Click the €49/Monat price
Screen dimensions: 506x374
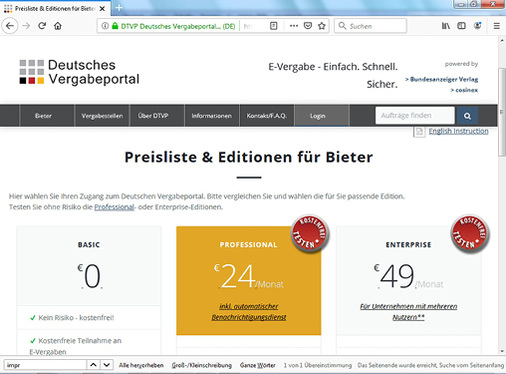pyautogui.click(x=408, y=276)
